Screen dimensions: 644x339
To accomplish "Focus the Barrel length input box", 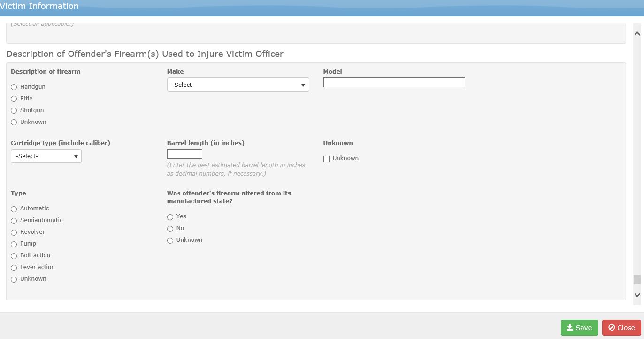I will point(184,154).
